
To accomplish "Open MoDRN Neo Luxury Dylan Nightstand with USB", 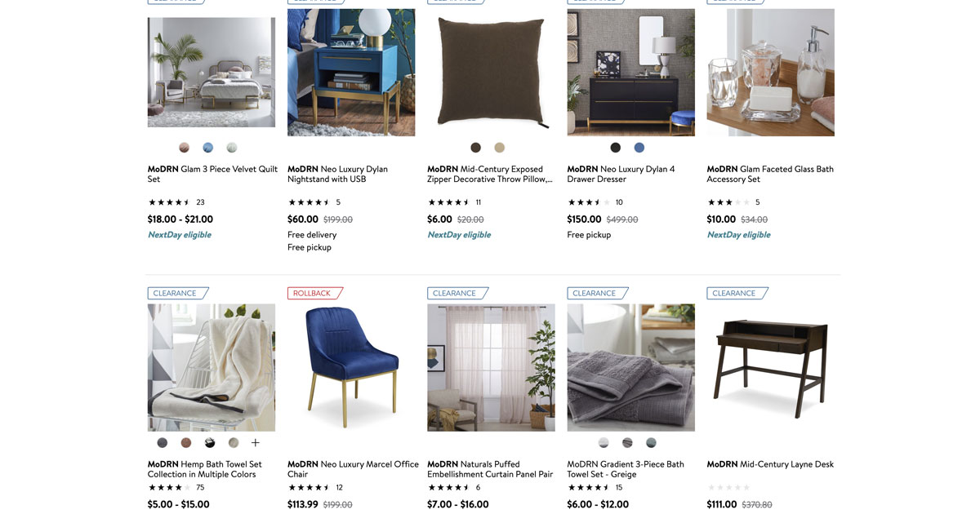I will point(337,174).
